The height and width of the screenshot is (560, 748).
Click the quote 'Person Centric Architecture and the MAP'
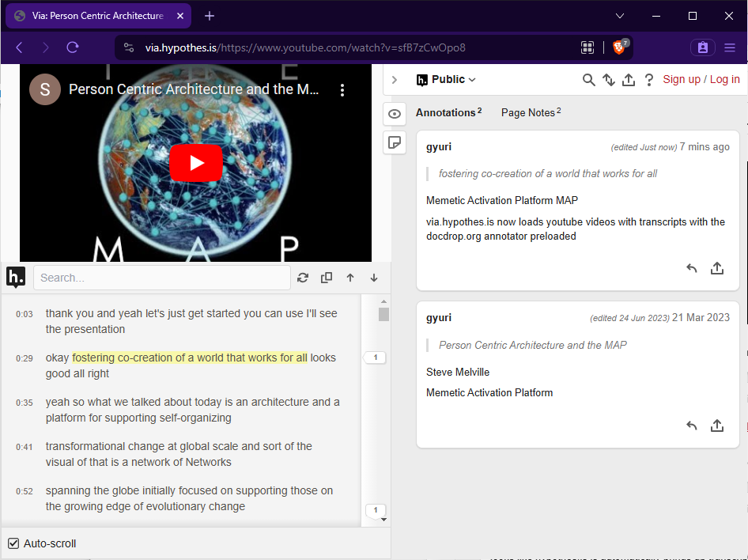coord(532,345)
